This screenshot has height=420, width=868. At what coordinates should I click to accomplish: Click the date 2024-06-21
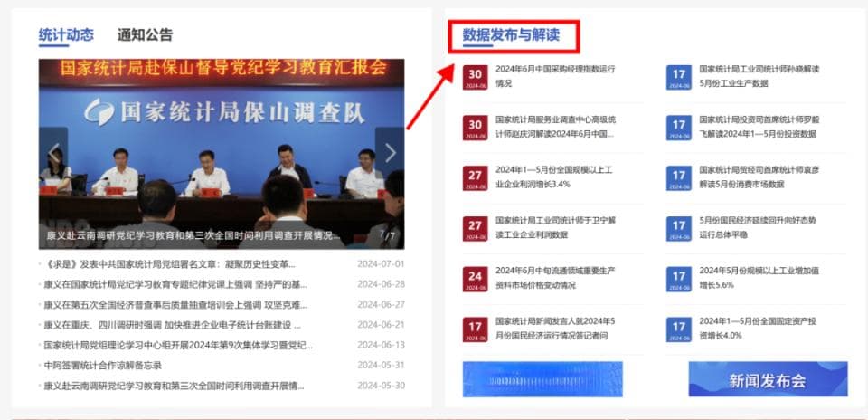(381, 325)
